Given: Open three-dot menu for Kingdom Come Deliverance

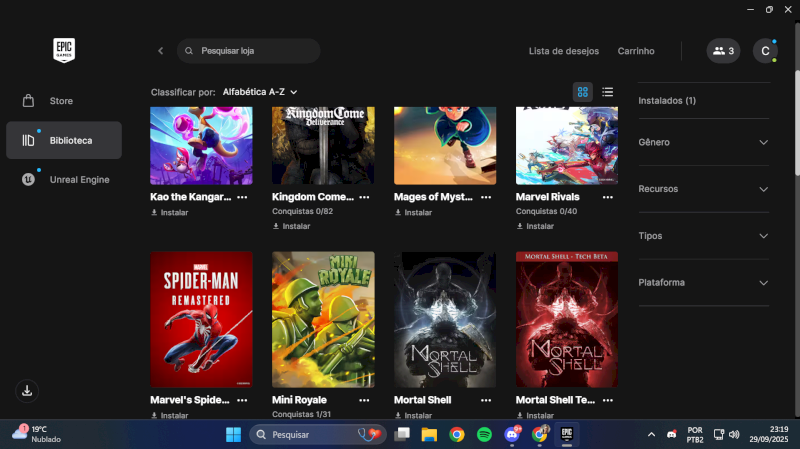Looking at the screenshot, I should (x=364, y=198).
